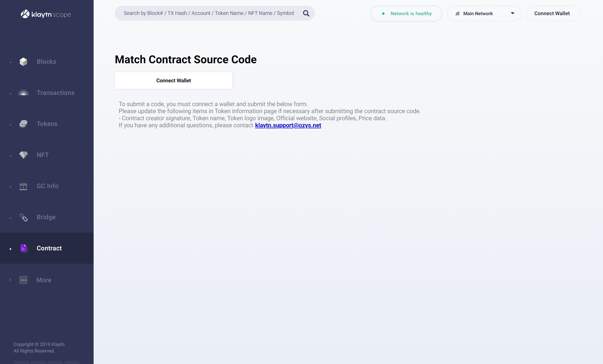Click the More ellipsis icon
The height and width of the screenshot is (364, 603).
[x=23, y=280]
